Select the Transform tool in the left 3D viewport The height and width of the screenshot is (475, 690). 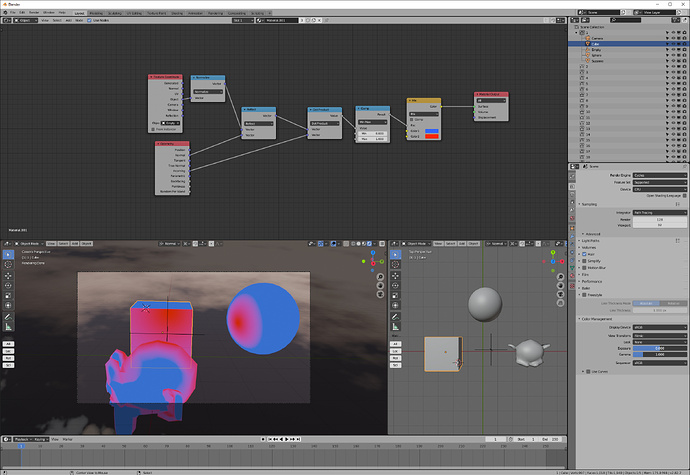tap(8, 305)
